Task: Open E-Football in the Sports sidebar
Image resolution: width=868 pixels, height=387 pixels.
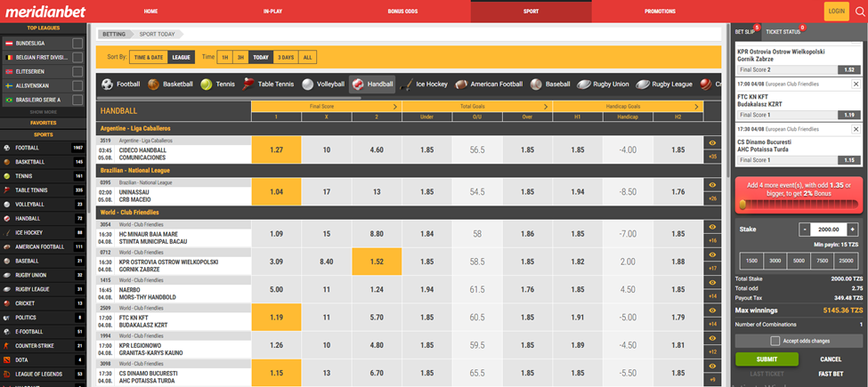Action: pyautogui.click(x=44, y=332)
